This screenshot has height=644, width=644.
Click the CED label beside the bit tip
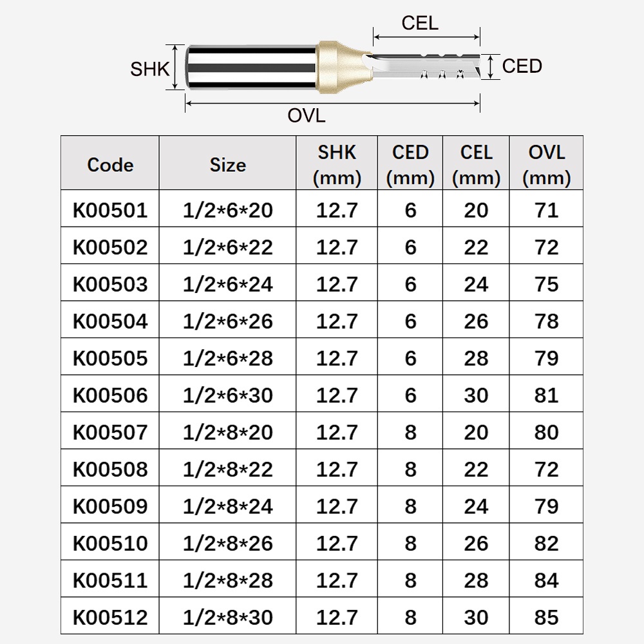pos(522,66)
